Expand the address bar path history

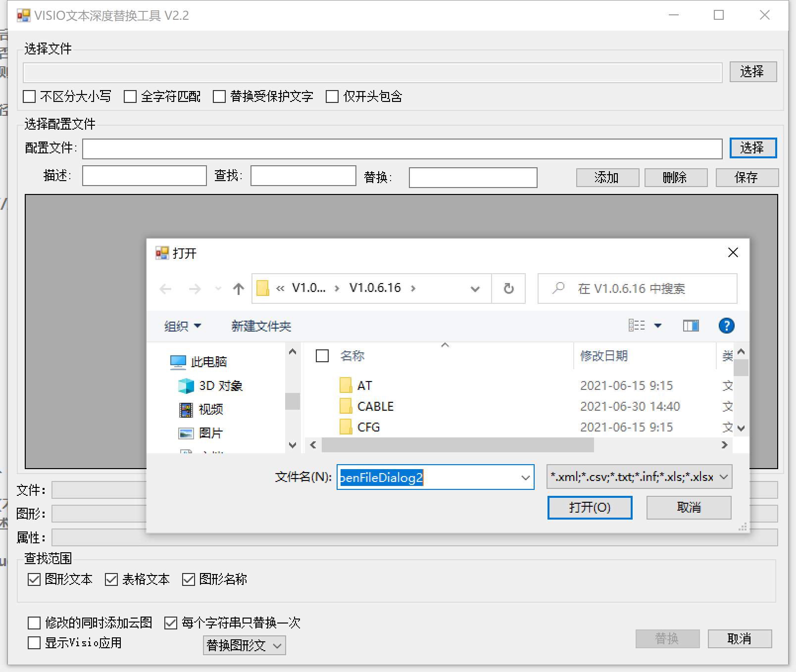click(x=475, y=289)
